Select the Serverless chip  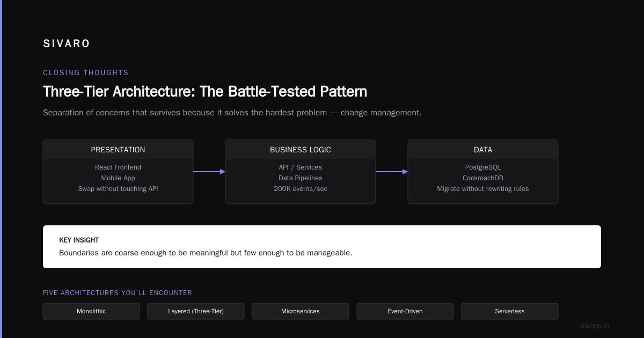pyautogui.click(x=510, y=311)
